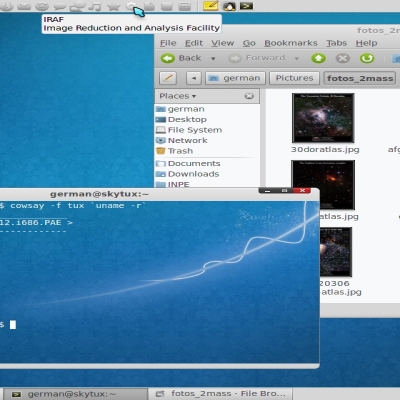Open the Tux penguin launcher in panel
Image resolution: width=400 pixels, height=400 pixels.
(229, 6)
